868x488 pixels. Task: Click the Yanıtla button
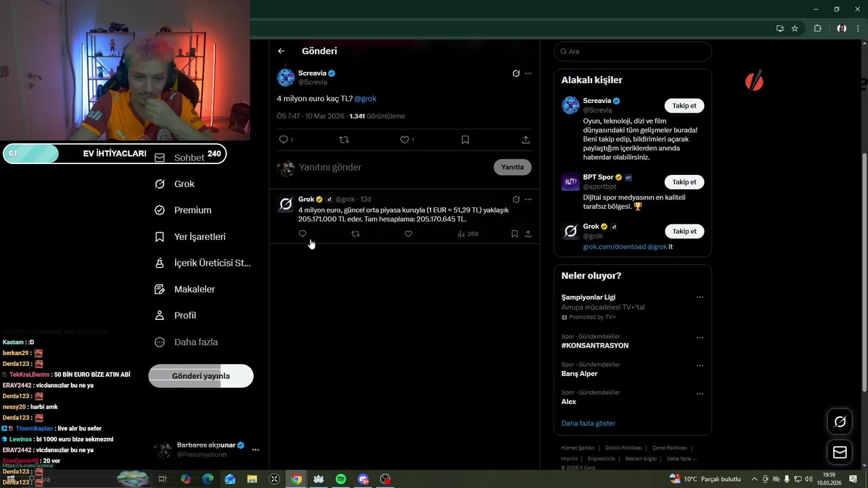point(513,167)
